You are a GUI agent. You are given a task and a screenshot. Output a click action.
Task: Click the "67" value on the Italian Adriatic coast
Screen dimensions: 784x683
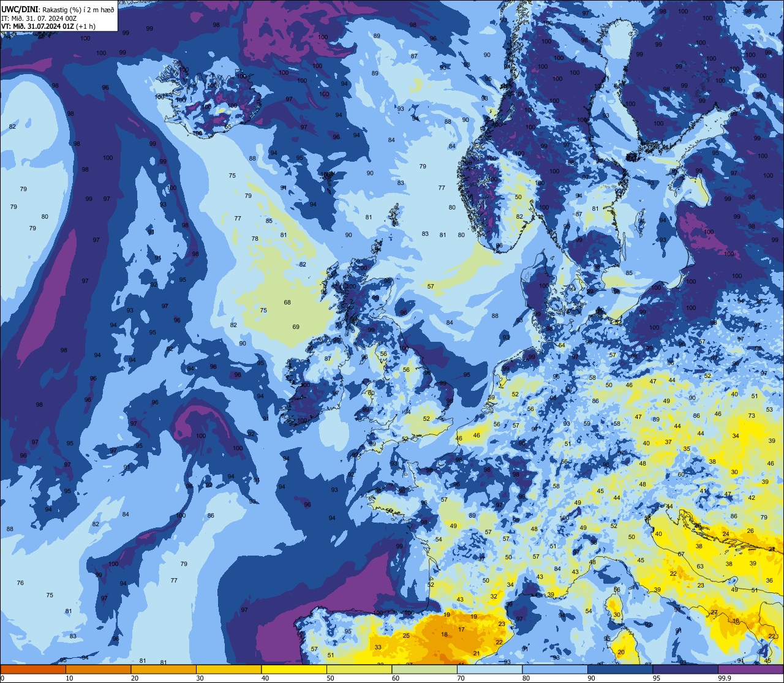[x=681, y=554]
